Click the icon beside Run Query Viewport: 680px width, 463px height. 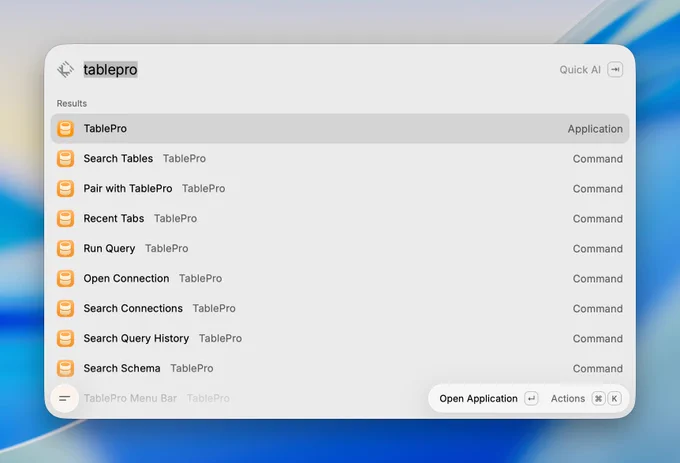tap(65, 248)
